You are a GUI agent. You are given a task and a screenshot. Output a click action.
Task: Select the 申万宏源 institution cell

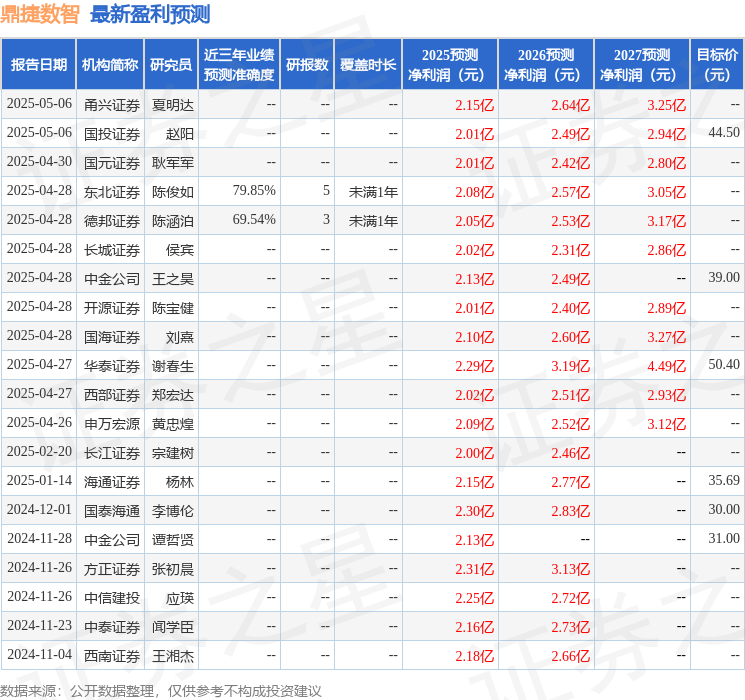click(112, 424)
